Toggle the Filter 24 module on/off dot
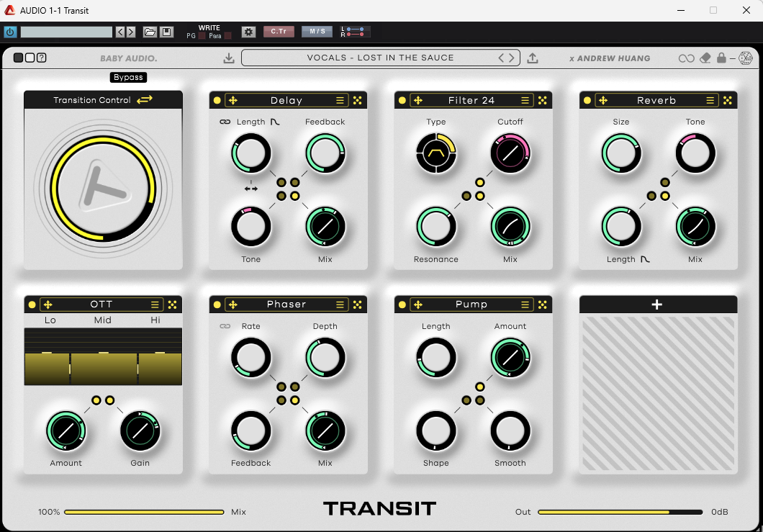The image size is (763, 532). (x=402, y=100)
